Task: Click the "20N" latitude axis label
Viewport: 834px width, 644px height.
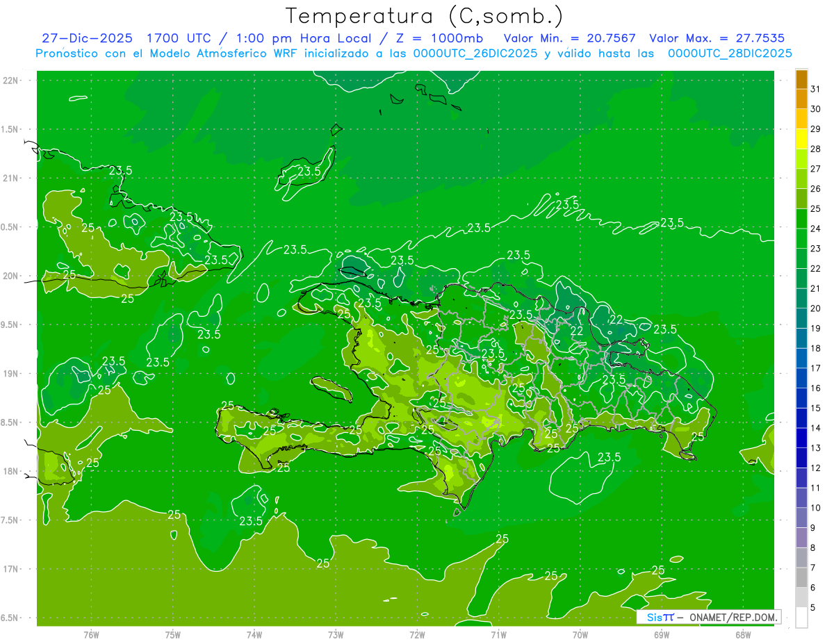Action: coord(10,276)
